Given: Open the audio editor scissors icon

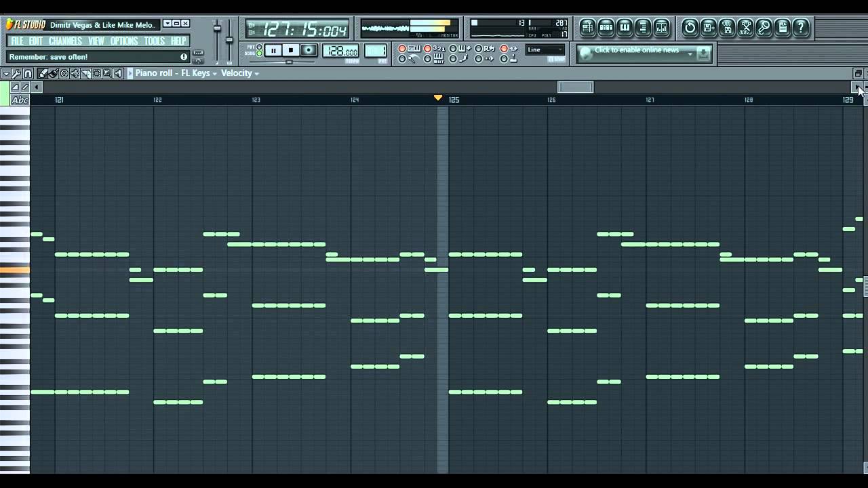Looking at the screenshot, I should click(x=745, y=28).
